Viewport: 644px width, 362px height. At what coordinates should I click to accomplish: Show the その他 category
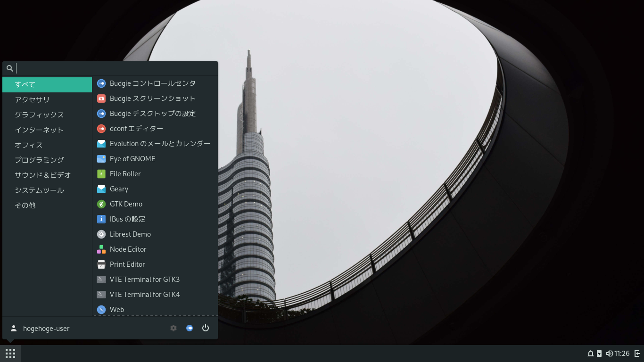click(x=47, y=206)
